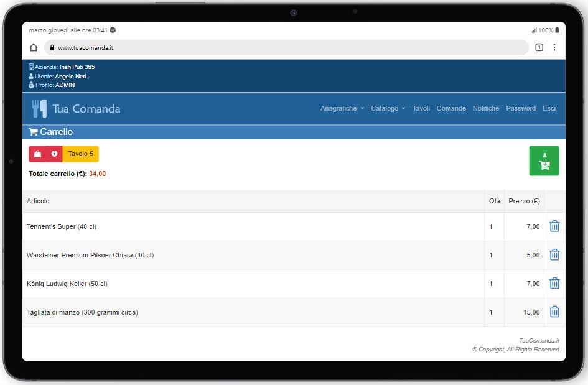This screenshot has width=588, height=385.
Task: Click Tagliata di manzo (300 grammi circa)
Action: point(83,312)
